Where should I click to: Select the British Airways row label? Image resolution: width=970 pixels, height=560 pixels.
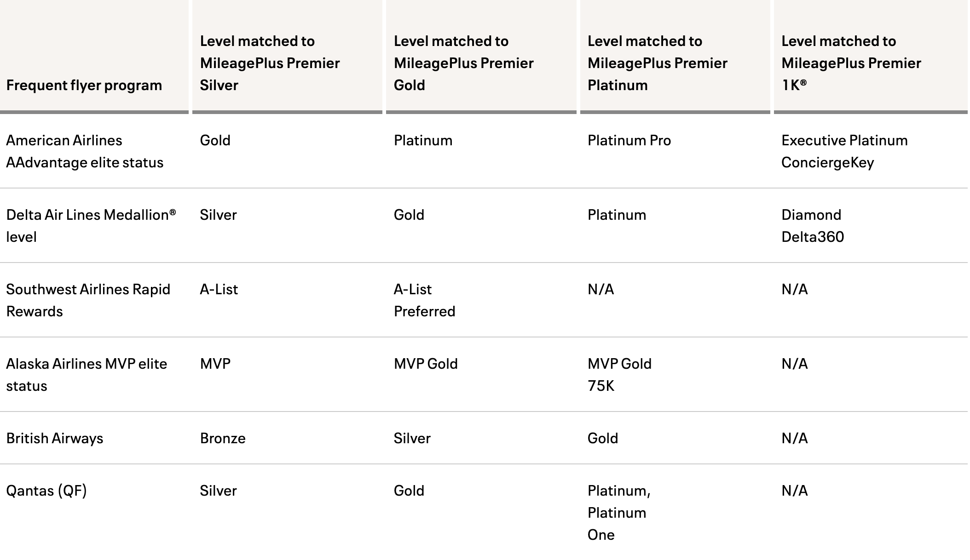55,438
